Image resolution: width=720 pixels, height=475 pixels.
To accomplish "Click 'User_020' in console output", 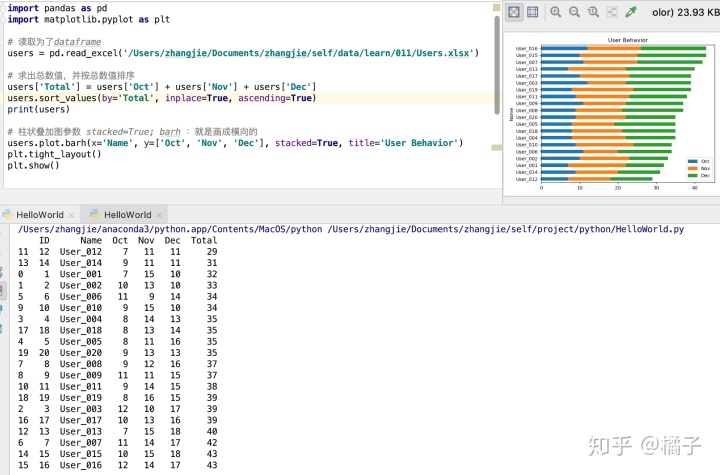I will (x=80, y=353).
